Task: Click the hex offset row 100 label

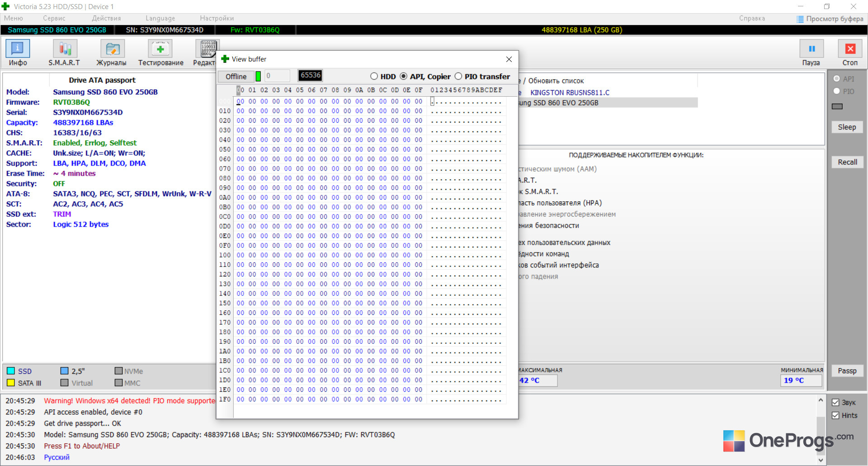Action: point(225,255)
